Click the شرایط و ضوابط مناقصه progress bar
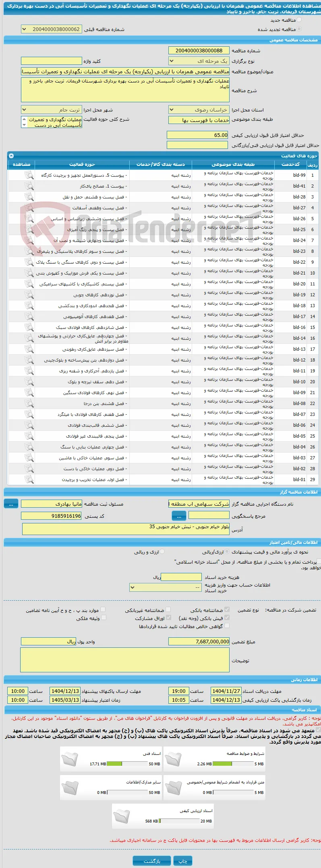Screen dimensions: 321x868 232,764
